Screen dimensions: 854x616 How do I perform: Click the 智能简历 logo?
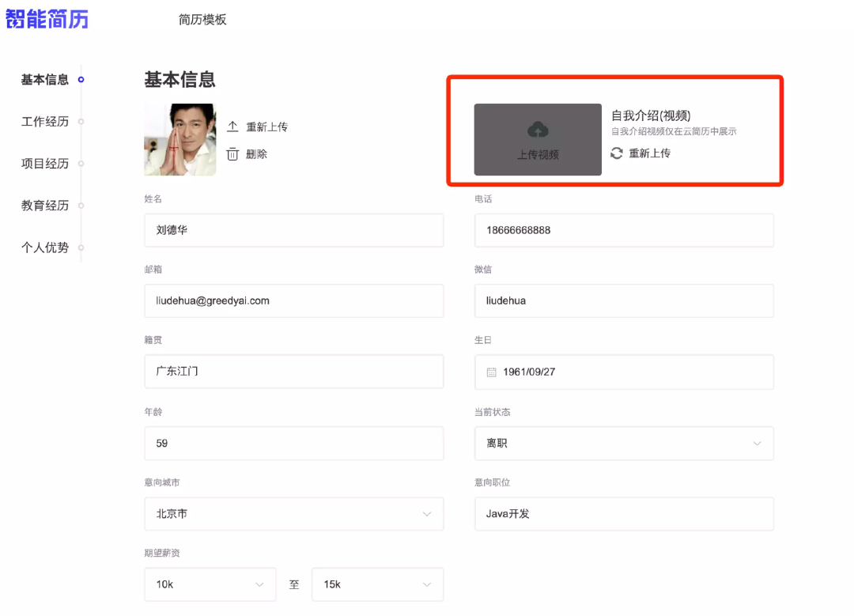click(47, 19)
